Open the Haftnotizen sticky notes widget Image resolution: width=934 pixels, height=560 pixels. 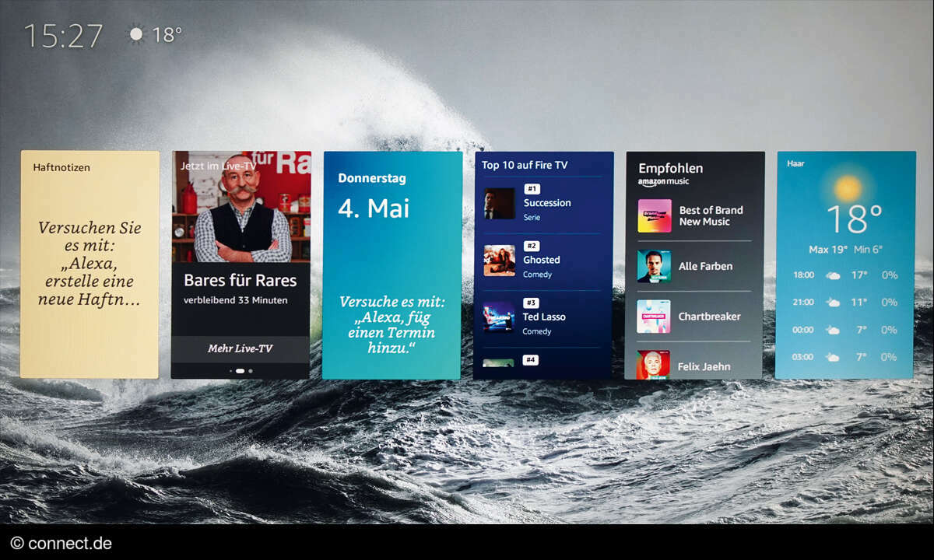tap(90, 264)
